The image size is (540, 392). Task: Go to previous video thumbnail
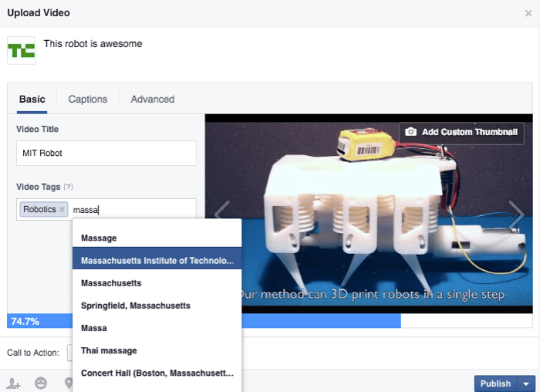coord(221,212)
